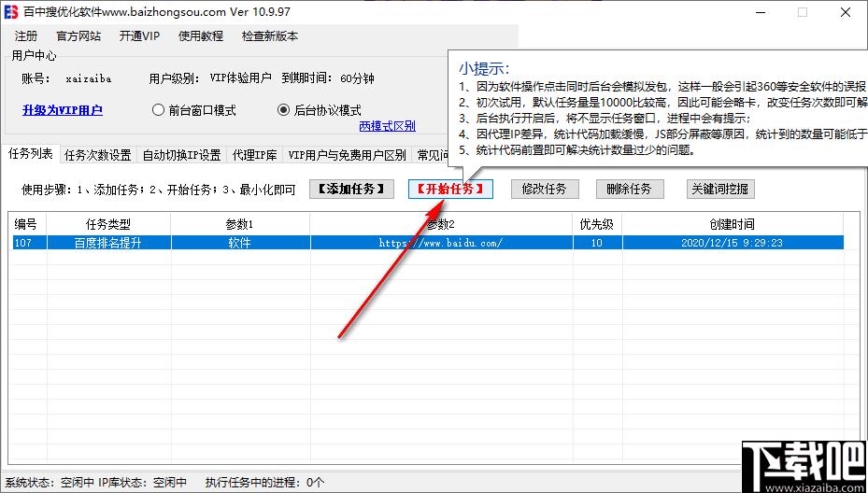Viewport: 868px width, 493px height.
Task: Click IP库状态: 空闲中 in status bar
Action: point(142,482)
